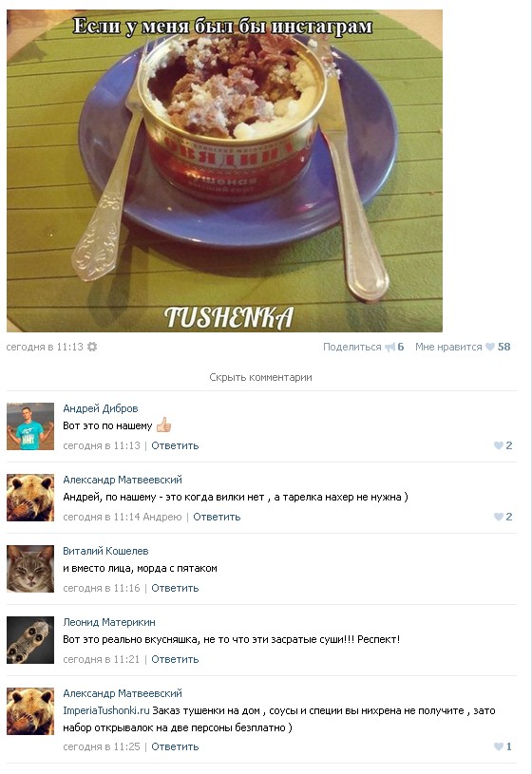
Task: Open the bear avatar on the вилки нет comment
Action: pos(30,498)
